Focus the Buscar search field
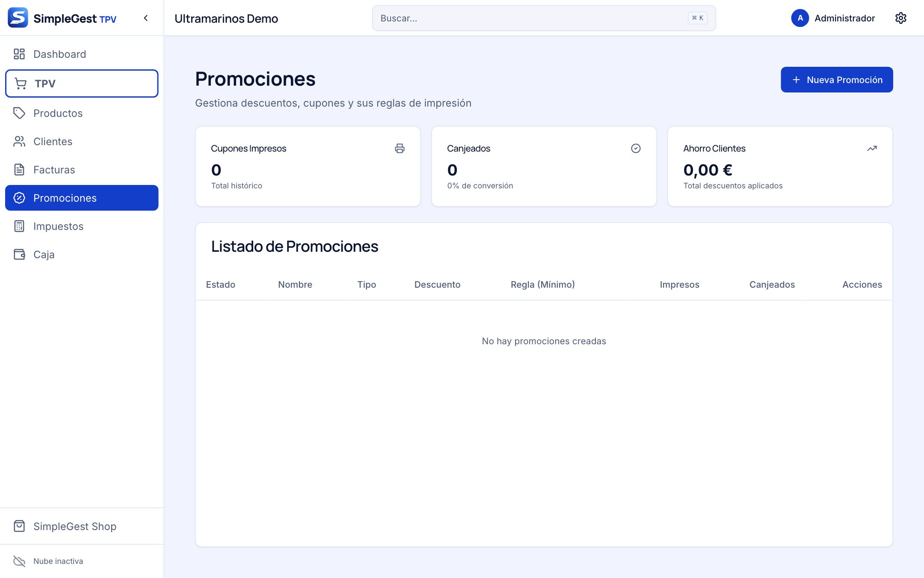Viewport: 924px width, 578px height. click(x=544, y=18)
